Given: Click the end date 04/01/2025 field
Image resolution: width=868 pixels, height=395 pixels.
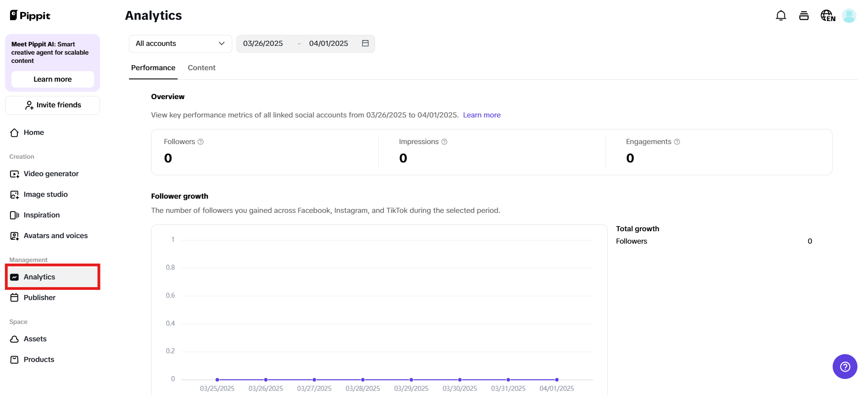Looking at the screenshot, I should point(329,44).
